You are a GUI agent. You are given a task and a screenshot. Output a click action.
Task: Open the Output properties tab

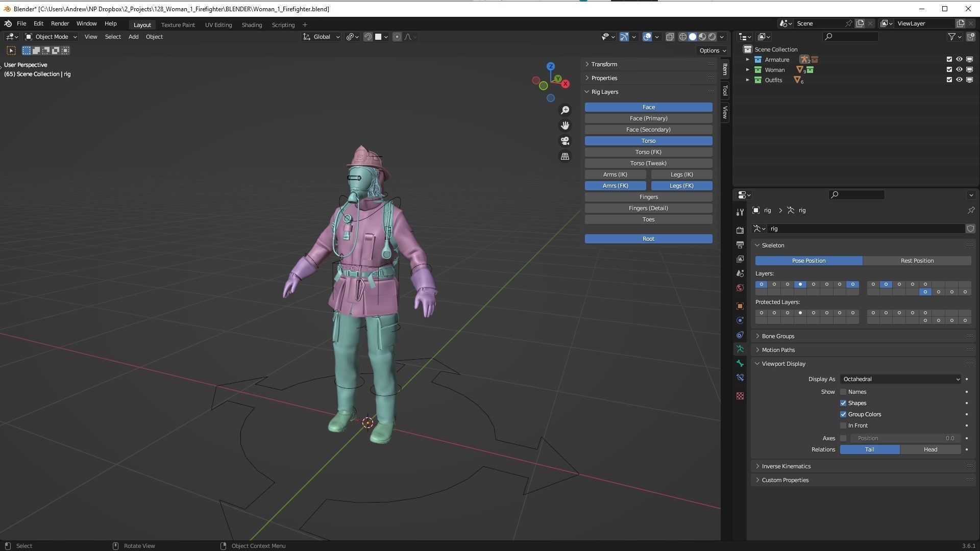pos(740,245)
